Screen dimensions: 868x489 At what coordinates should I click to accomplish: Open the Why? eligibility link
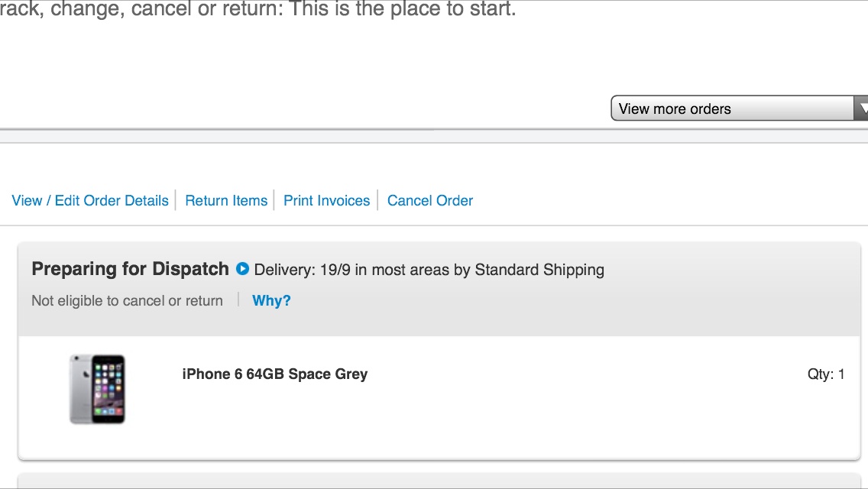[x=271, y=301]
